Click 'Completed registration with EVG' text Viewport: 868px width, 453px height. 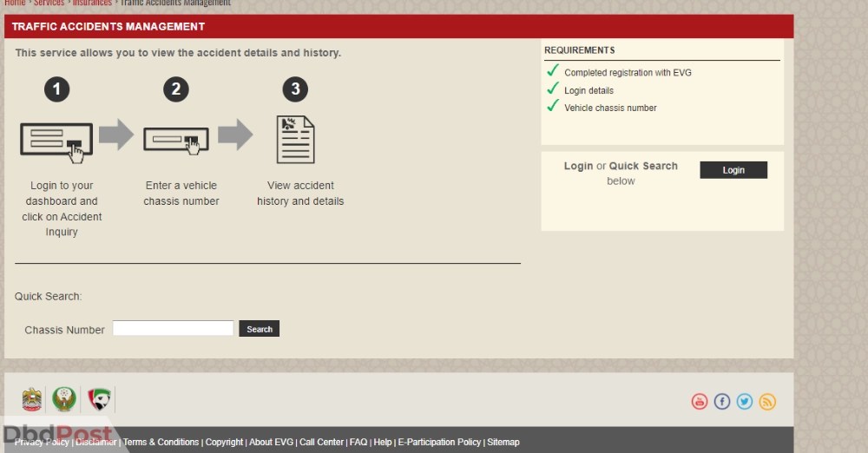628,73
